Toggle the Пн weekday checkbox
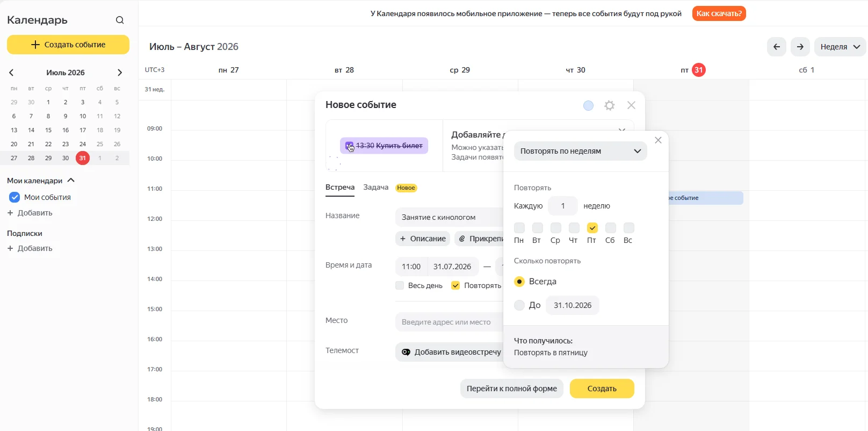Viewport: 868px width, 431px height. tap(519, 228)
